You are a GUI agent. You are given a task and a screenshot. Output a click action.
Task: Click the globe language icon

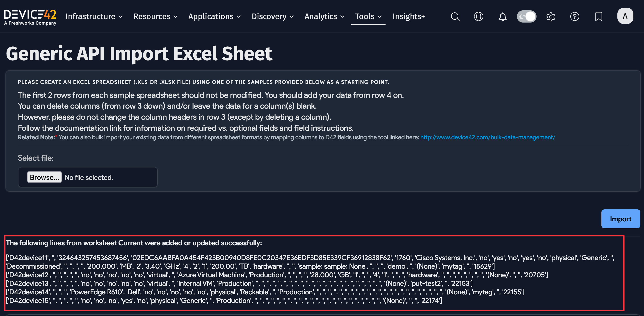coord(479,16)
